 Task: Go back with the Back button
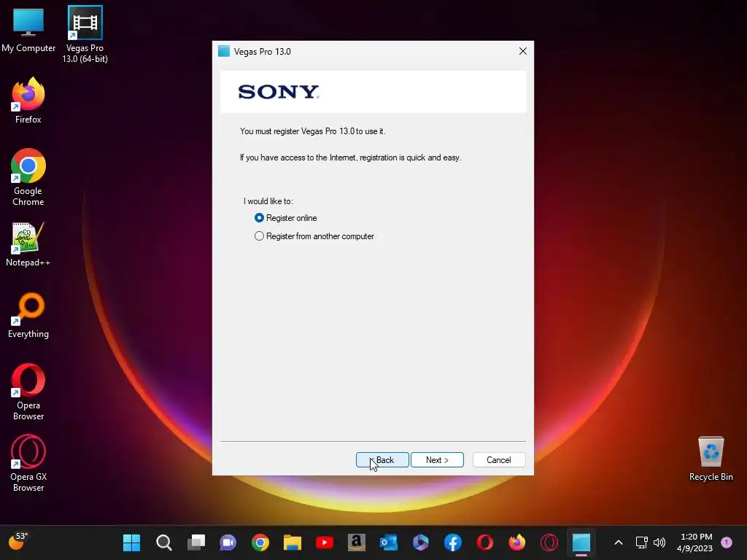click(x=382, y=460)
